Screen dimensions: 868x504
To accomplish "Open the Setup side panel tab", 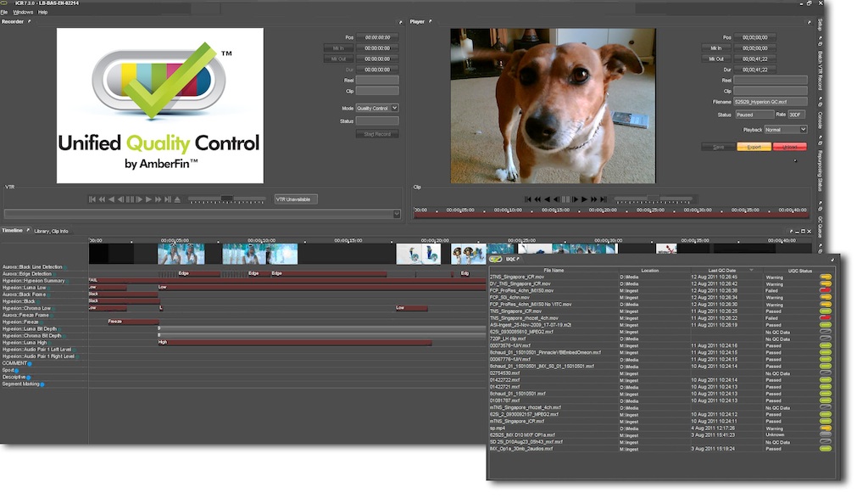I will pyautogui.click(x=820, y=25).
